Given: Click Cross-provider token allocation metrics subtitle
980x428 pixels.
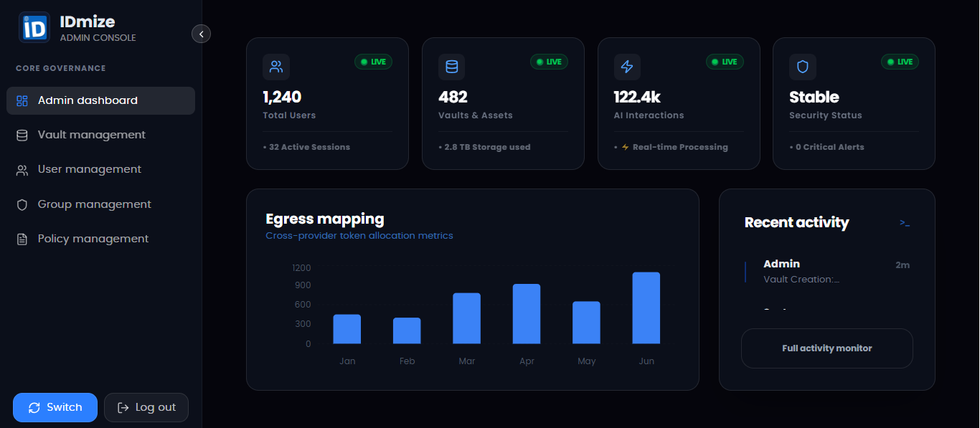Looking at the screenshot, I should point(359,235).
